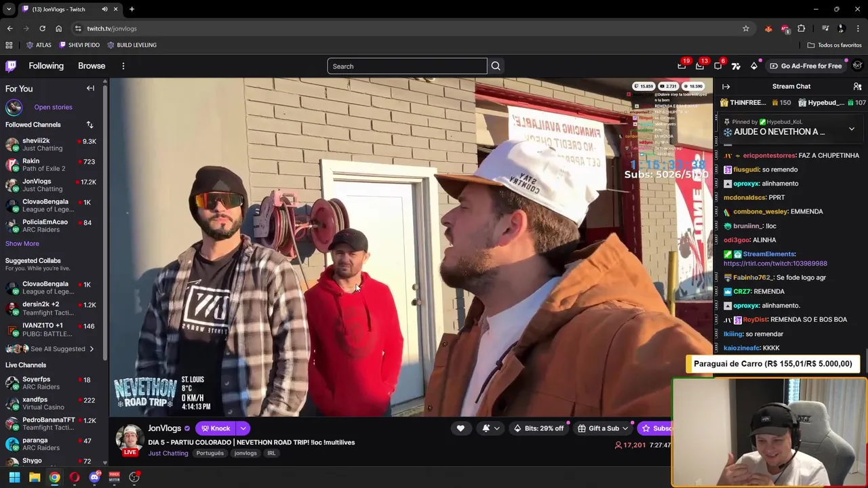Open shevii2k followed channel

click(52, 144)
